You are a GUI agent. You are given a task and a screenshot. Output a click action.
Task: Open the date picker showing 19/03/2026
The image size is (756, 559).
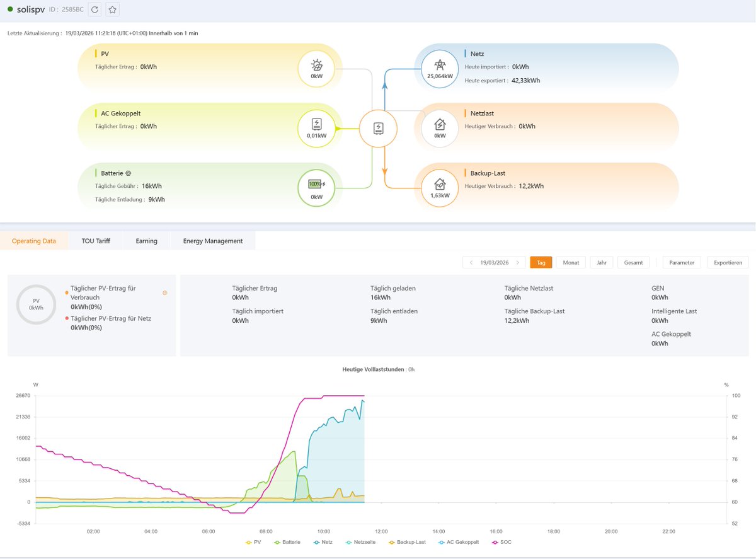tap(494, 262)
